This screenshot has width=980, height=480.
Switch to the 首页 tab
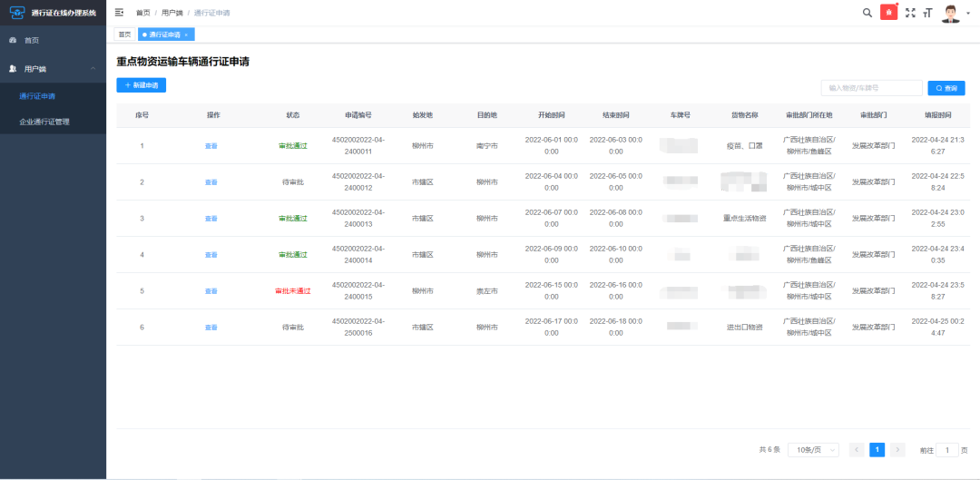tap(125, 34)
